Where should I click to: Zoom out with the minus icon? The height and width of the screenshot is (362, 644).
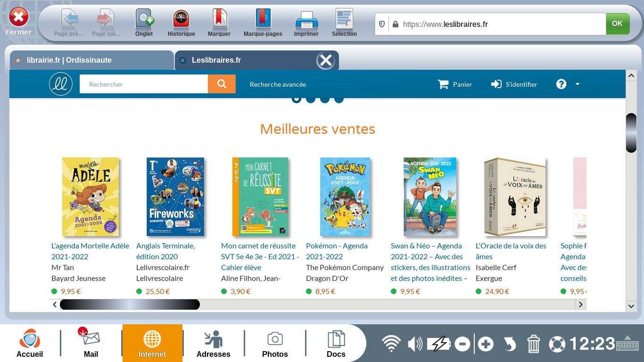(462, 344)
